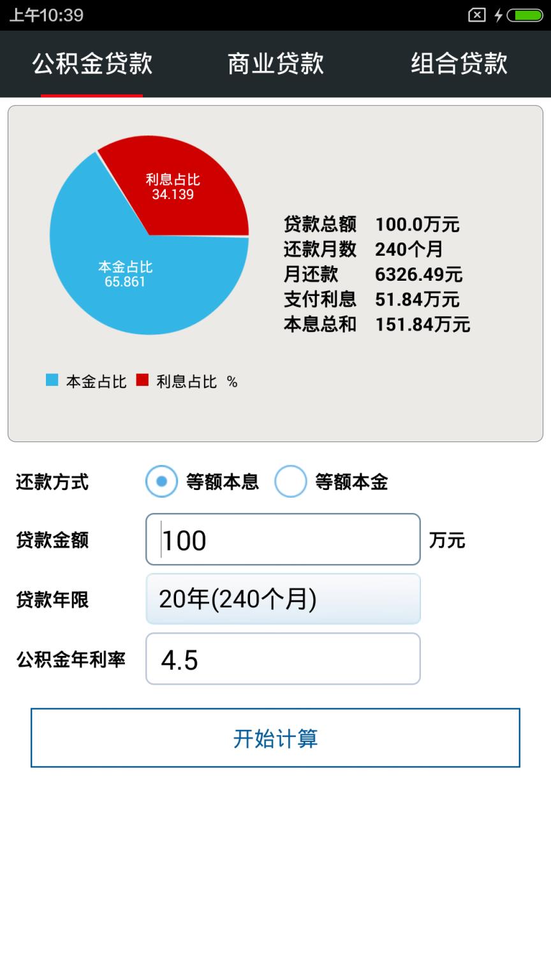This screenshot has width=551, height=980.
Task: Click the 贷款总额 total loan text
Action: [319, 225]
